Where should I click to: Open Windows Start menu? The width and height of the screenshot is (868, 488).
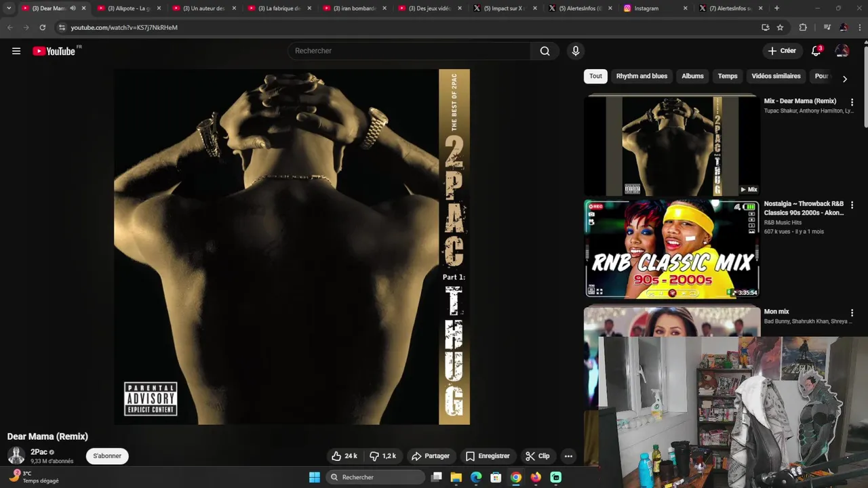315,477
